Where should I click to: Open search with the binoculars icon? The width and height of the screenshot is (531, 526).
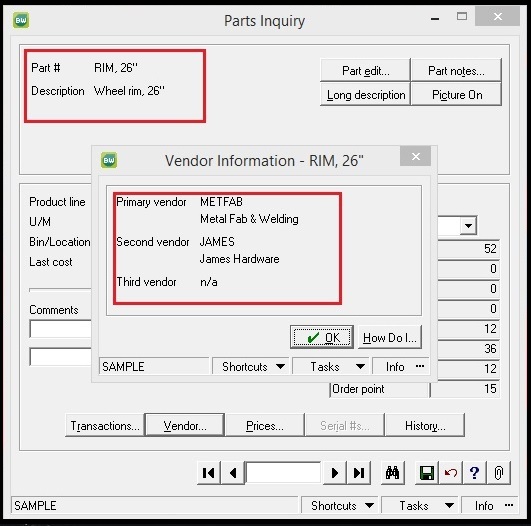click(x=392, y=472)
